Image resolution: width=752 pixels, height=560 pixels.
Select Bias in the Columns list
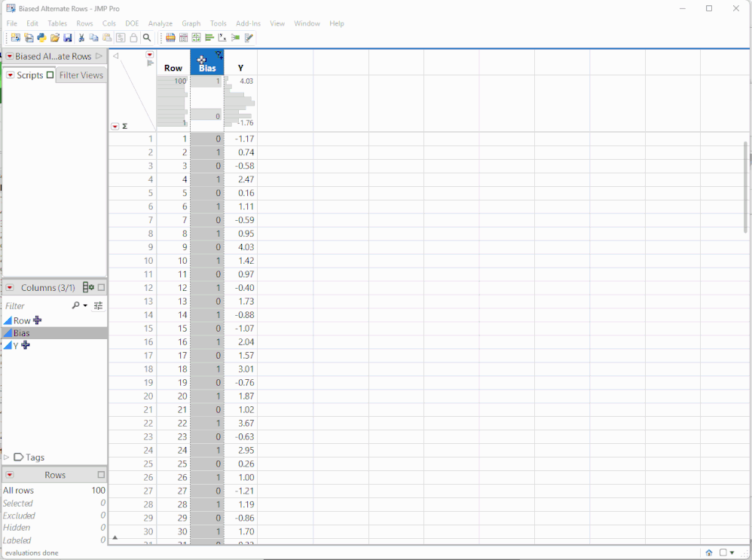[21, 333]
